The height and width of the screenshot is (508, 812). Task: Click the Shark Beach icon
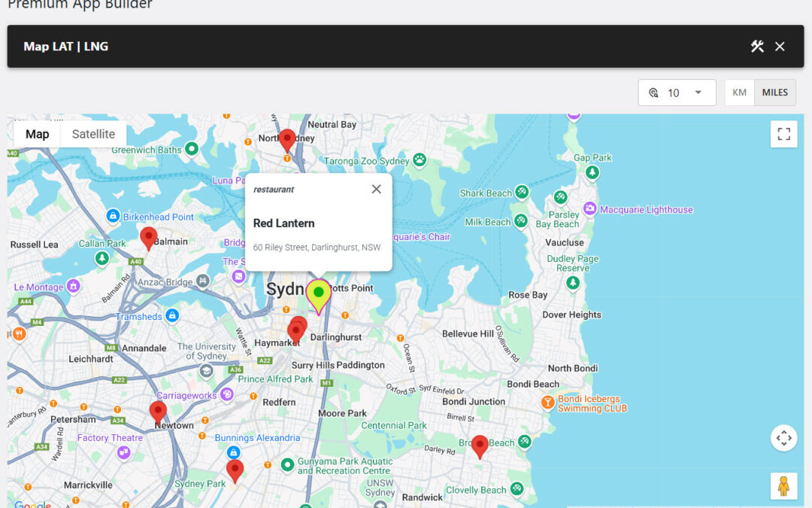[522, 193]
